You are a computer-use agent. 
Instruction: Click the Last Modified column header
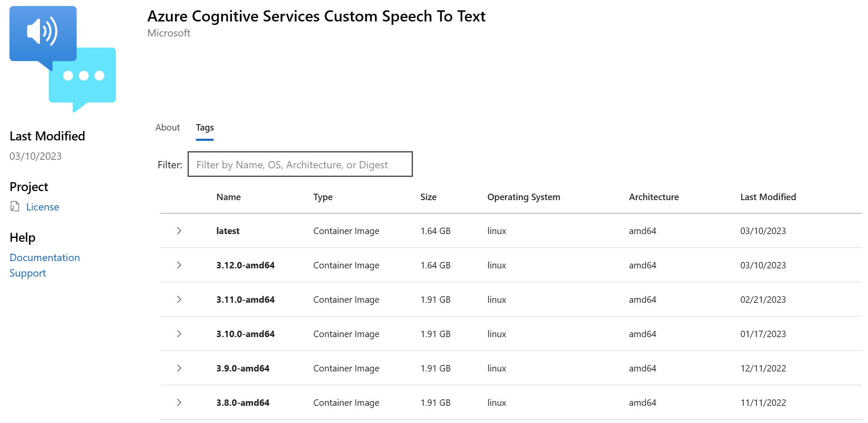click(x=768, y=197)
